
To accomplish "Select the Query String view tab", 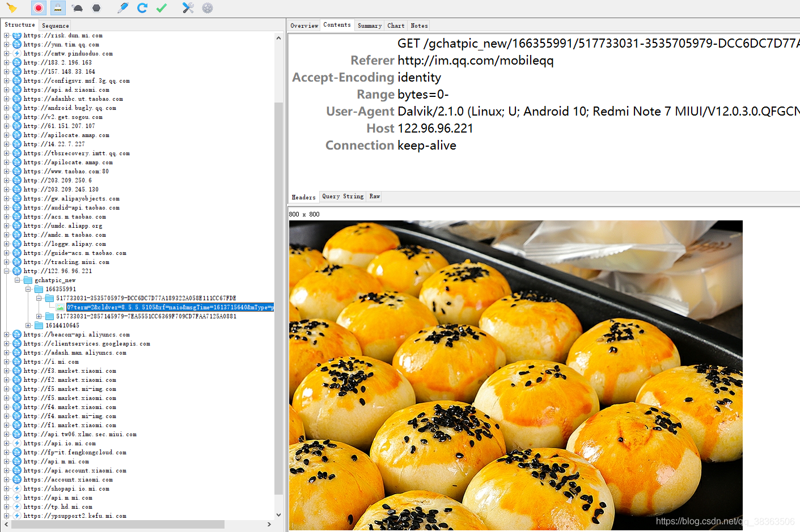I will [343, 197].
